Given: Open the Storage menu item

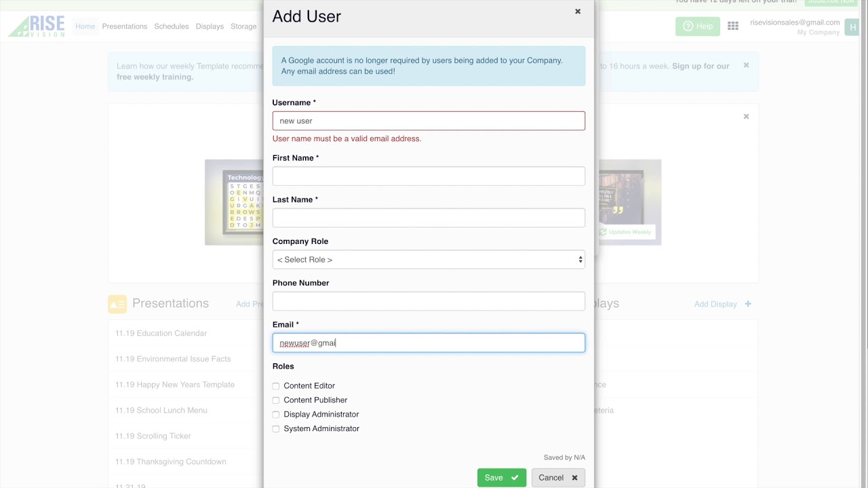Looking at the screenshot, I should 243,26.
